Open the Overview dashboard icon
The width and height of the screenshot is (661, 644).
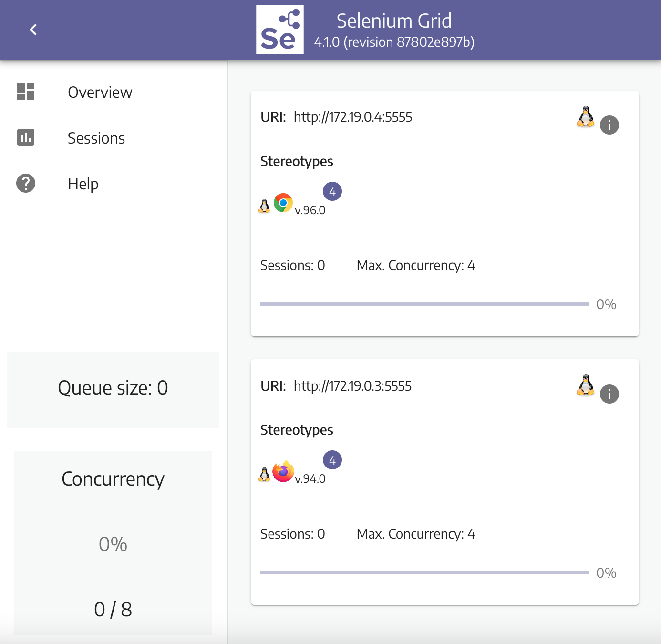tap(26, 92)
